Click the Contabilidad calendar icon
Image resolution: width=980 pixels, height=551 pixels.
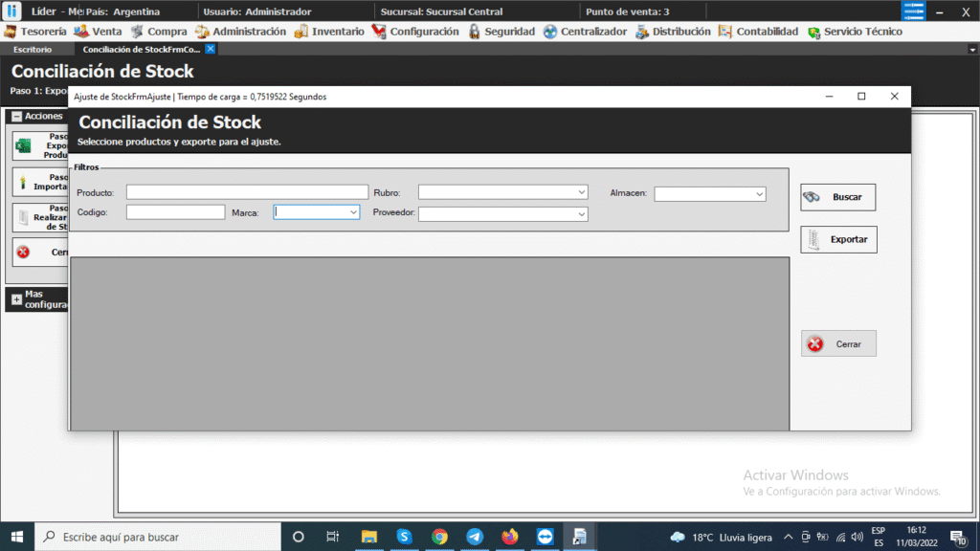coord(725,32)
